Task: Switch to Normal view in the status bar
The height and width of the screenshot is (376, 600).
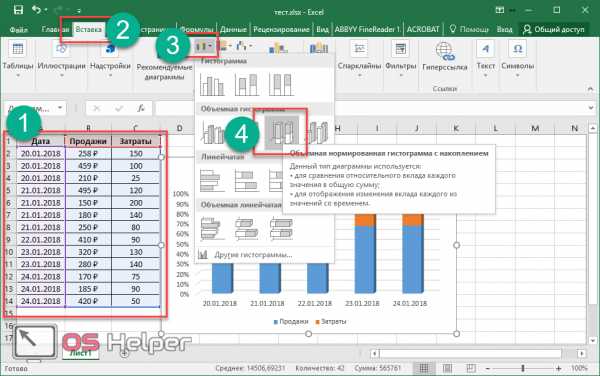Action: tap(424, 368)
